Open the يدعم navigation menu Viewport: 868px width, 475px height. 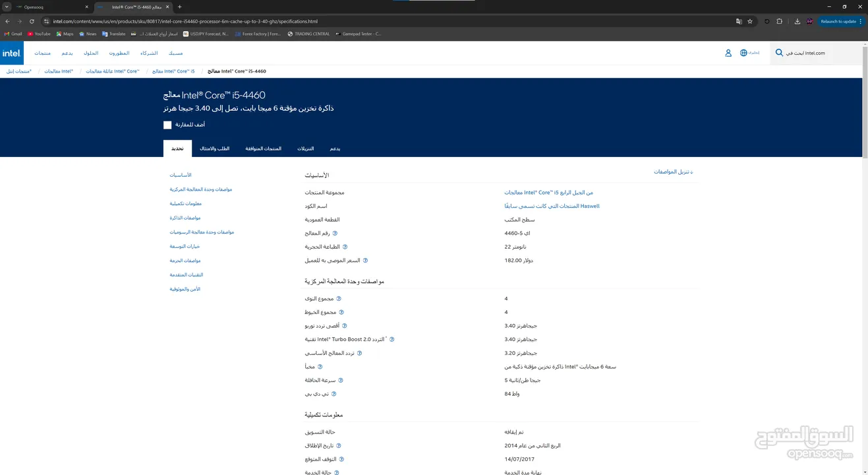67,53
